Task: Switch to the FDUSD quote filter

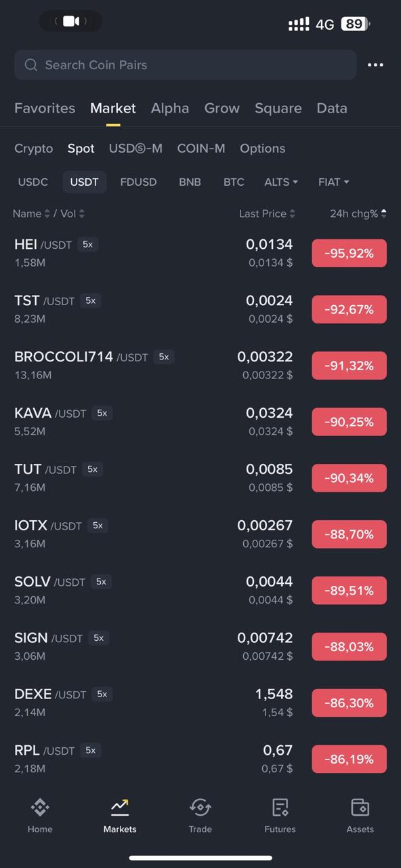Action: (x=138, y=182)
